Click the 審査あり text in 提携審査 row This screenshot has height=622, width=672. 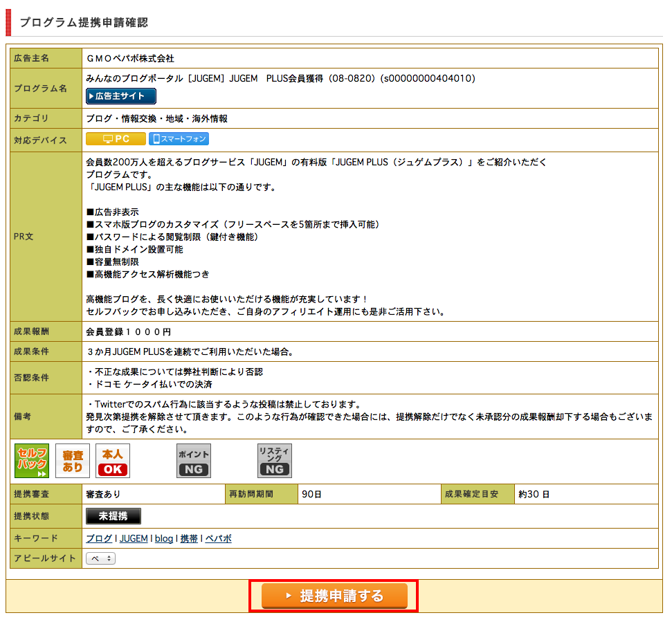tap(103, 494)
